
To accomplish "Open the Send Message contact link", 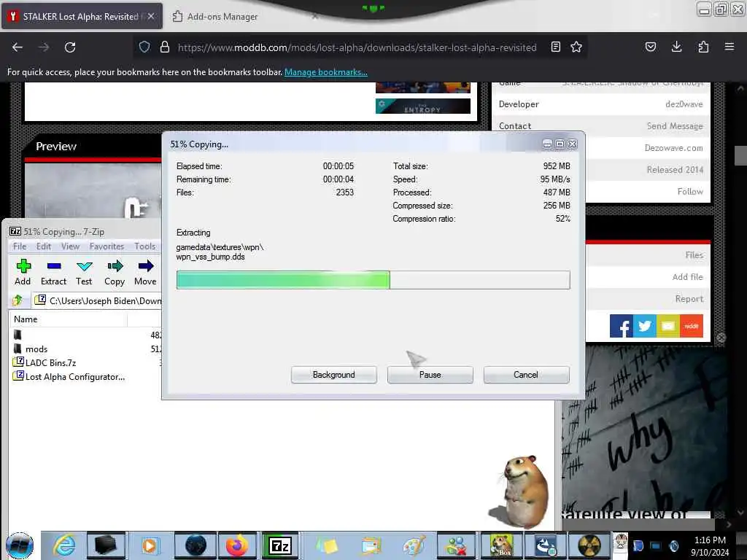I will pyautogui.click(x=675, y=125).
